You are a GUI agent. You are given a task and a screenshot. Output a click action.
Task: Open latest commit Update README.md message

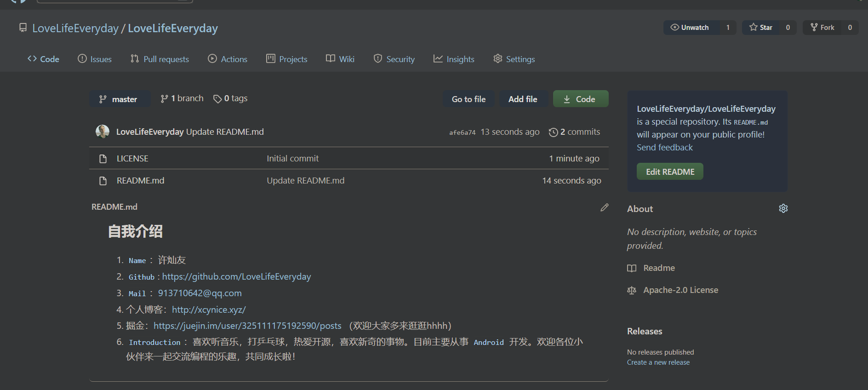pyautogui.click(x=225, y=132)
